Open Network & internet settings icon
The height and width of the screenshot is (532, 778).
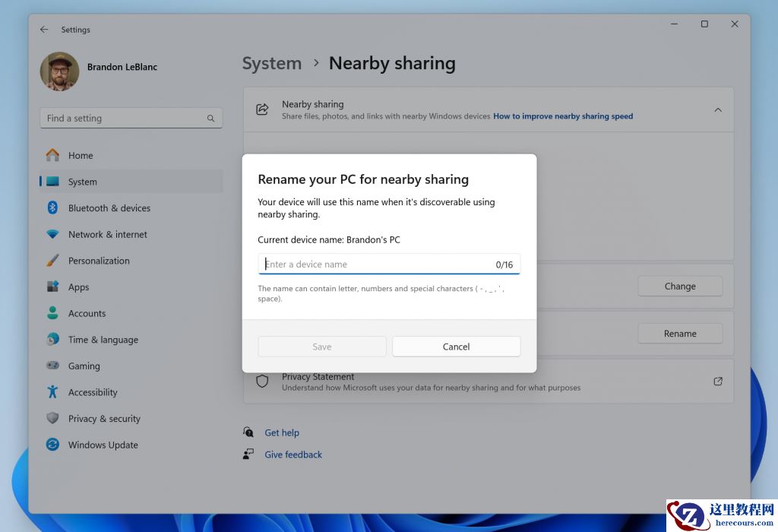52,234
